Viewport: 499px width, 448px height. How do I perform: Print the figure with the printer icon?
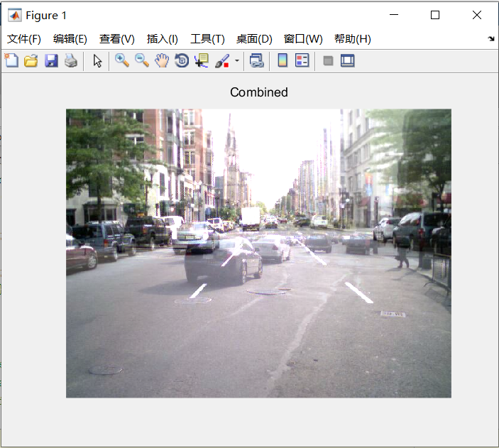(x=71, y=60)
